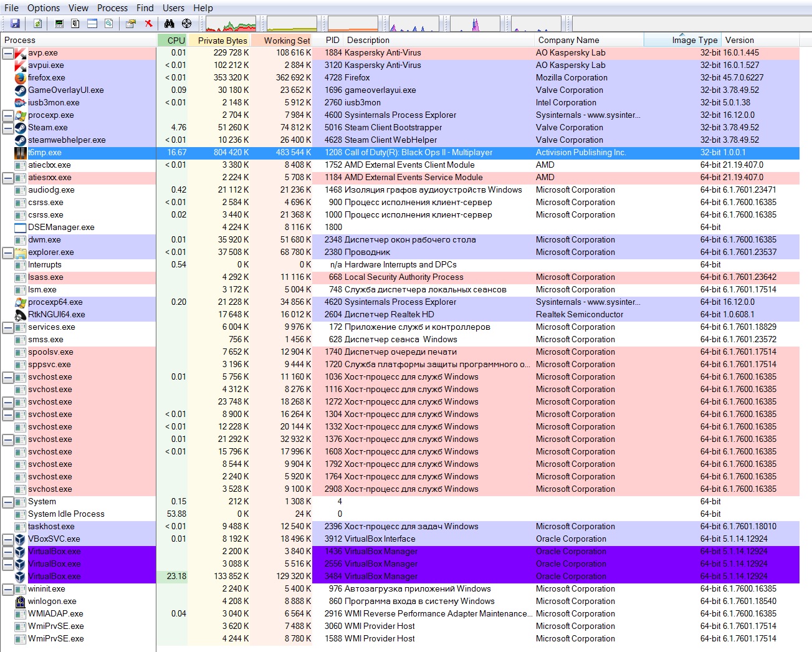
Task: Open the System Information toolbar icon
Action: (59, 24)
